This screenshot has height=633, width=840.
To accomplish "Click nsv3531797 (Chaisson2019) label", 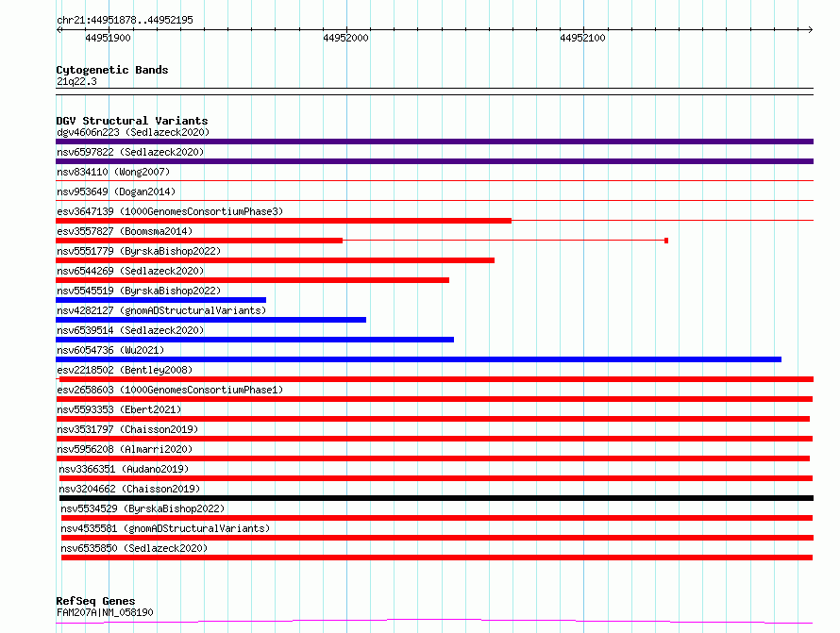I will tap(127, 429).
